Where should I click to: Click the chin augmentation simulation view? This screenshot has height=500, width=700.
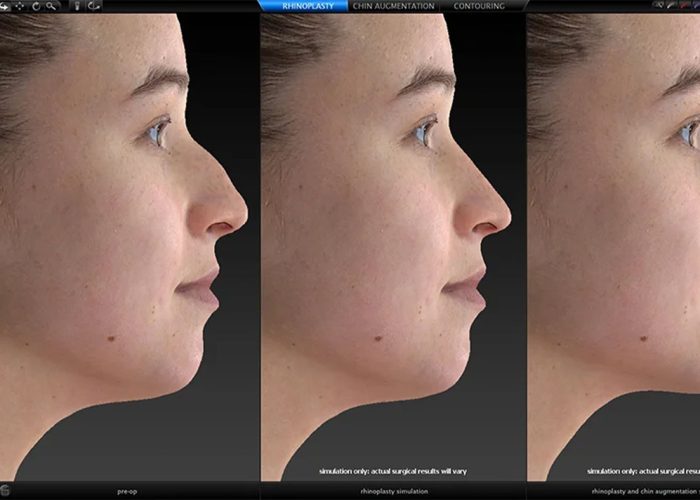[x=613, y=247]
